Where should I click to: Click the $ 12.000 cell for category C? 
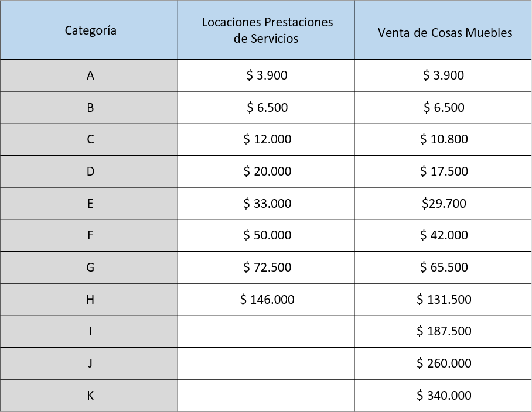(266, 139)
